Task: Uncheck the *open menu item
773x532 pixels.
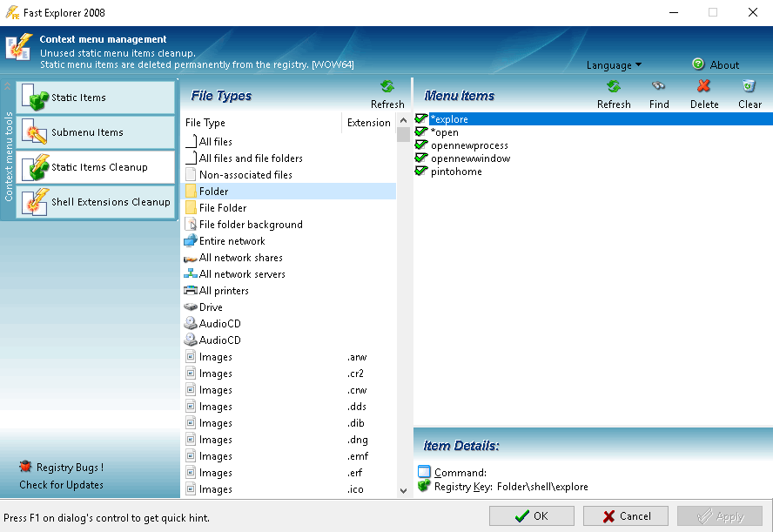Action: click(x=421, y=131)
